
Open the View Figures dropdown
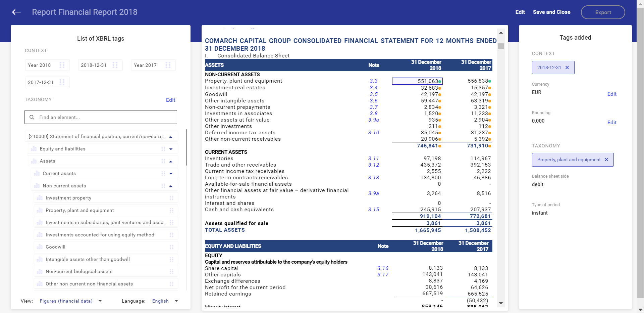click(x=100, y=301)
